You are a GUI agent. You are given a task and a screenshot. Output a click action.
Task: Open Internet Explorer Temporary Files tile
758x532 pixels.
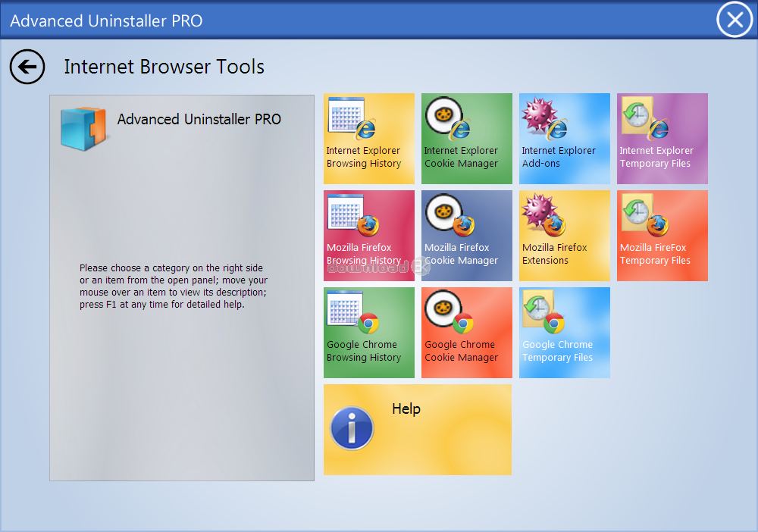(662, 139)
